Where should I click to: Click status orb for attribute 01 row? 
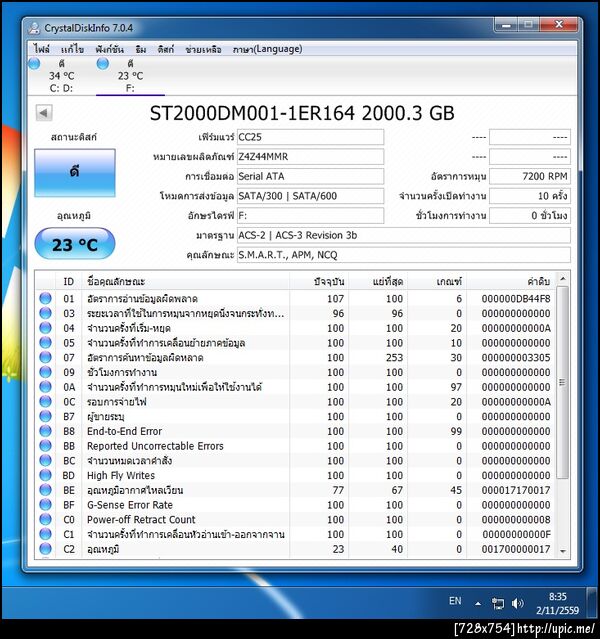coord(46,298)
